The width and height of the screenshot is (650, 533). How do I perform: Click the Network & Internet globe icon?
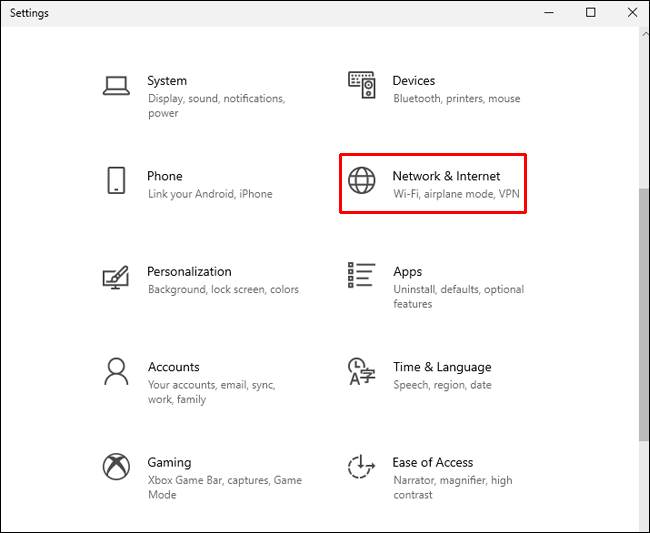tap(361, 180)
